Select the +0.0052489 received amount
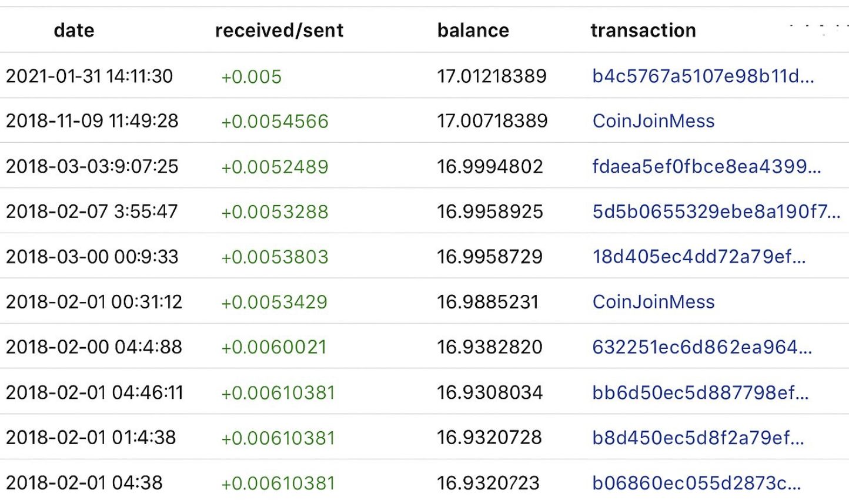This screenshot has width=849, height=504. (275, 167)
